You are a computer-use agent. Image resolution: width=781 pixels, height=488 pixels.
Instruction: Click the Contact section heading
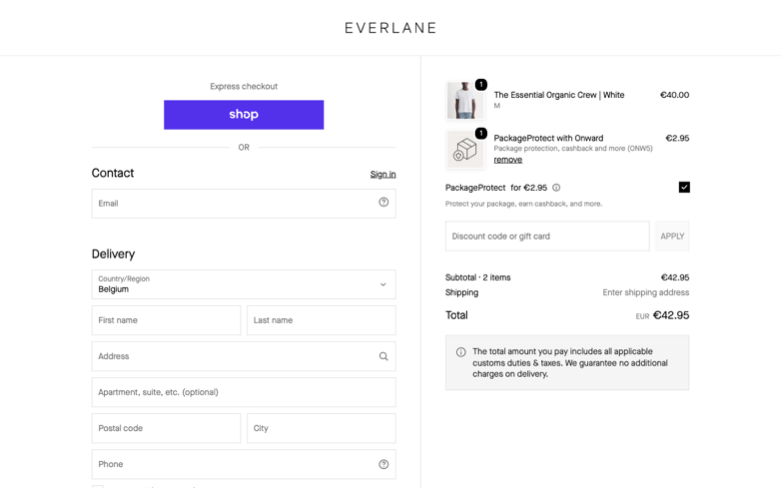pos(113,173)
